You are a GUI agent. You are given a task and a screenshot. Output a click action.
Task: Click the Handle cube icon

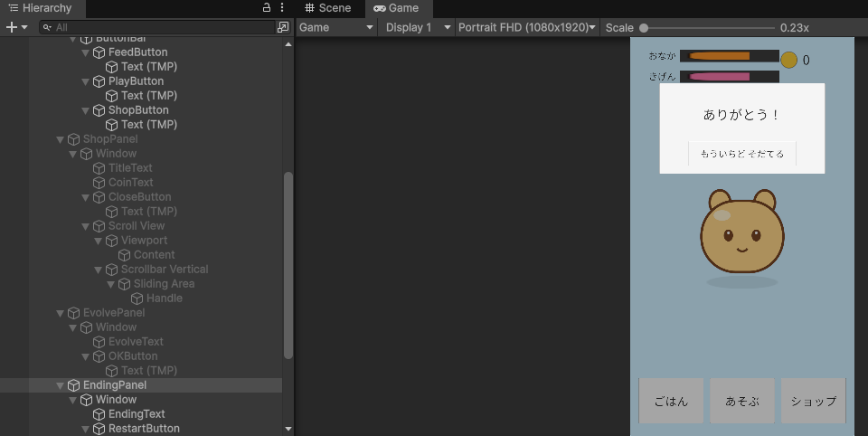tap(137, 299)
